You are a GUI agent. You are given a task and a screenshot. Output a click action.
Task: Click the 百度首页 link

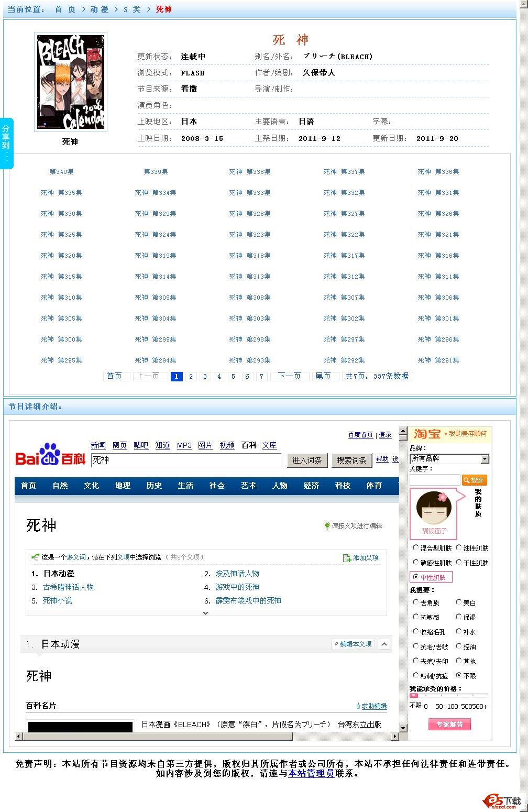click(361, 435)
